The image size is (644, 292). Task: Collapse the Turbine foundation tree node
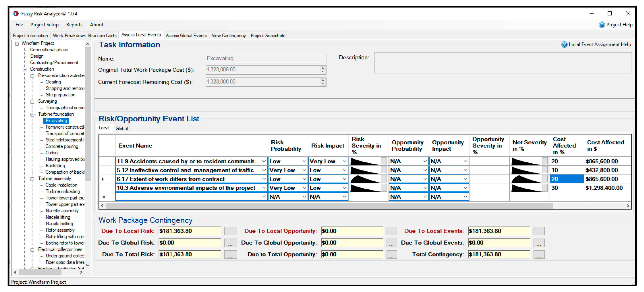[32, 115]
